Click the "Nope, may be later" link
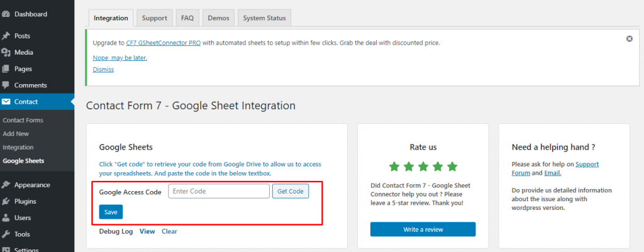Screen dimensions: 644x252 click(120, 57)
